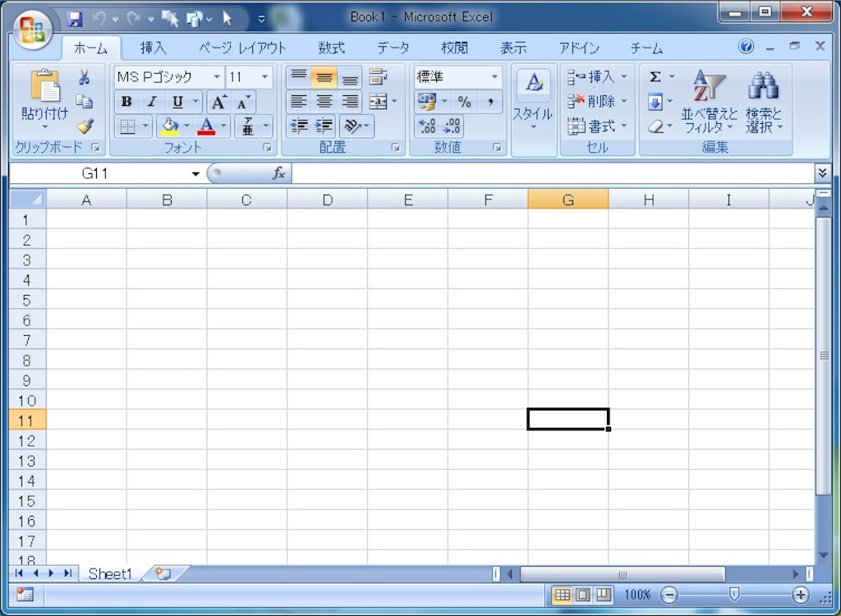Viewport: 841px width, 616px height.
Task: Set top vertical alignment
Action: pos(299,77)
